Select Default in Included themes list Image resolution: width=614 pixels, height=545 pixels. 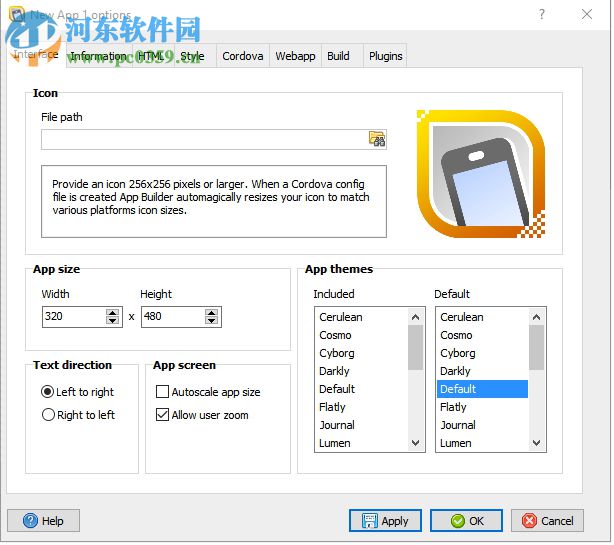point(362,389)
